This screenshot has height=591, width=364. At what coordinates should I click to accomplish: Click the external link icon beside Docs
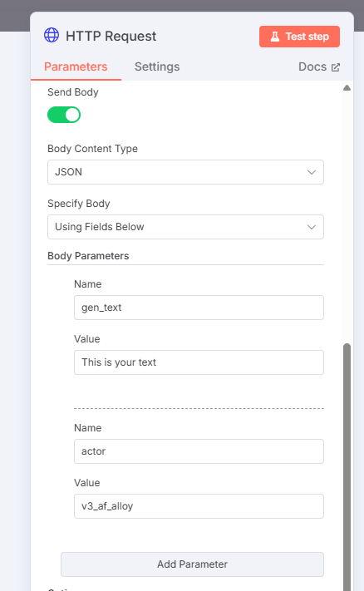point(336,67)
